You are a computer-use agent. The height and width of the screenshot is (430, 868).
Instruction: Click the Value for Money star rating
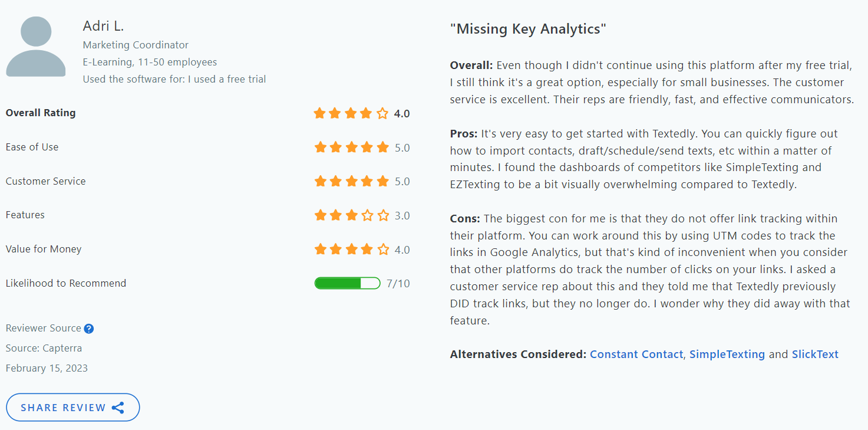[x=351, y=250]
